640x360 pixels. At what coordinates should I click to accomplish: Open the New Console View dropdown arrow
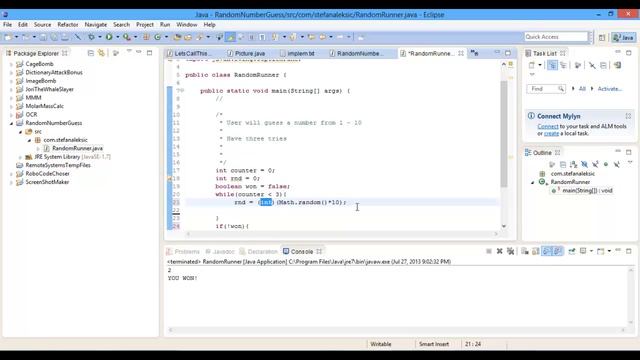coord(609,251)
